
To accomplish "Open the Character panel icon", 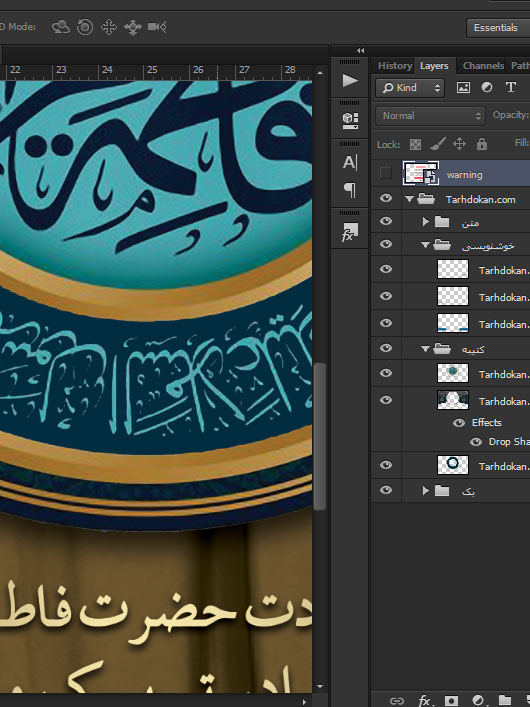I will (350, 162).
